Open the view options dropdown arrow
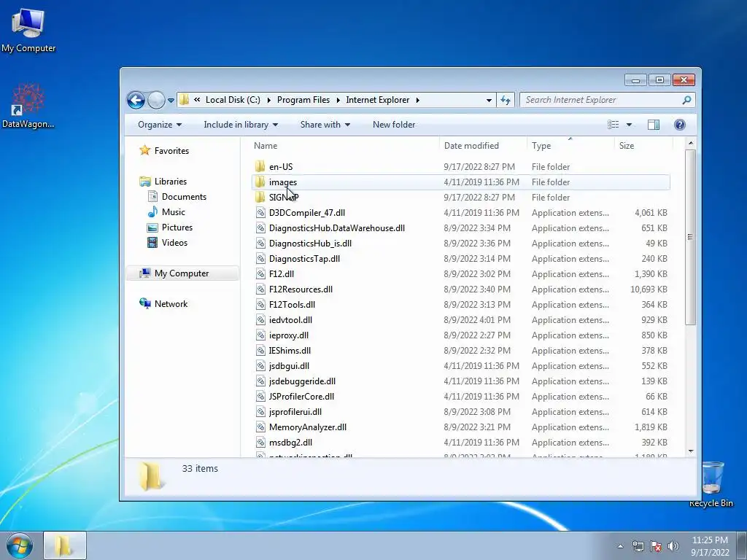747x560 pixels. coord(629,125)
